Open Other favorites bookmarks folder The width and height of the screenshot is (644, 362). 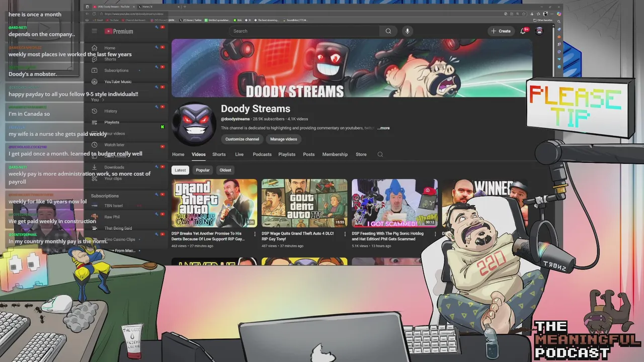pyautogui.click(x=543, y=20)
